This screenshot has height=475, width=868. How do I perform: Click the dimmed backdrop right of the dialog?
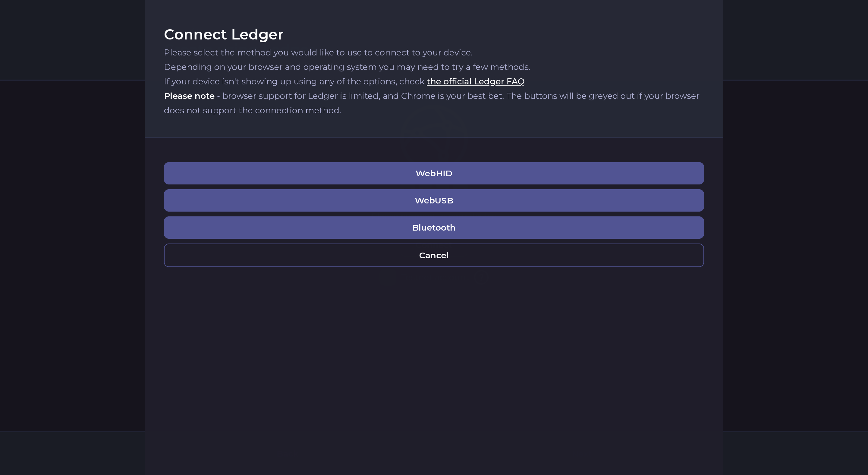click(x=795, y=236)
